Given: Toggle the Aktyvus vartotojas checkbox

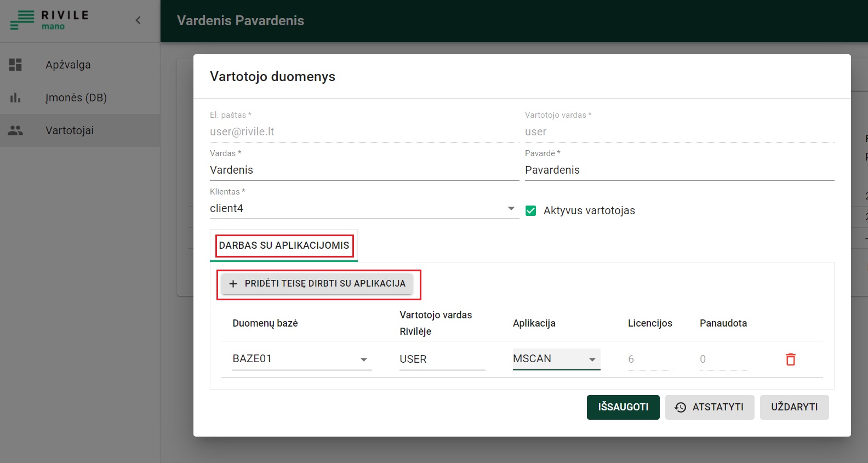Looking at the screenshot, I should pyautogui.click(x=530, y=211).
